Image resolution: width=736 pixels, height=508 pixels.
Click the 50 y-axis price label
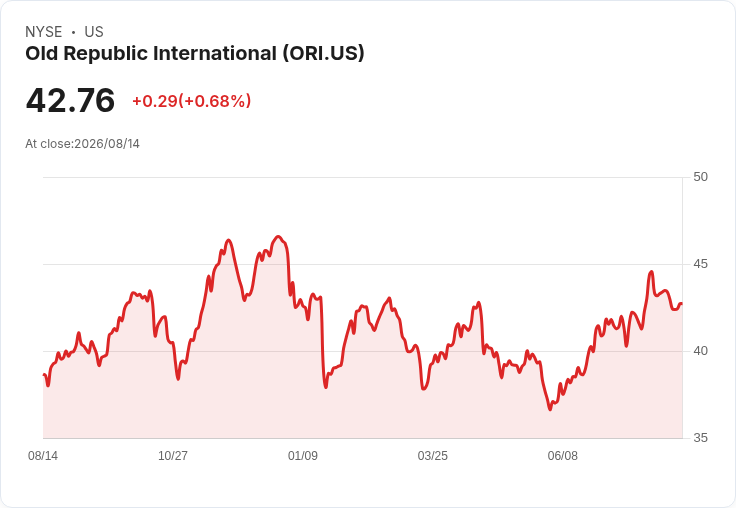pos(700,177)
